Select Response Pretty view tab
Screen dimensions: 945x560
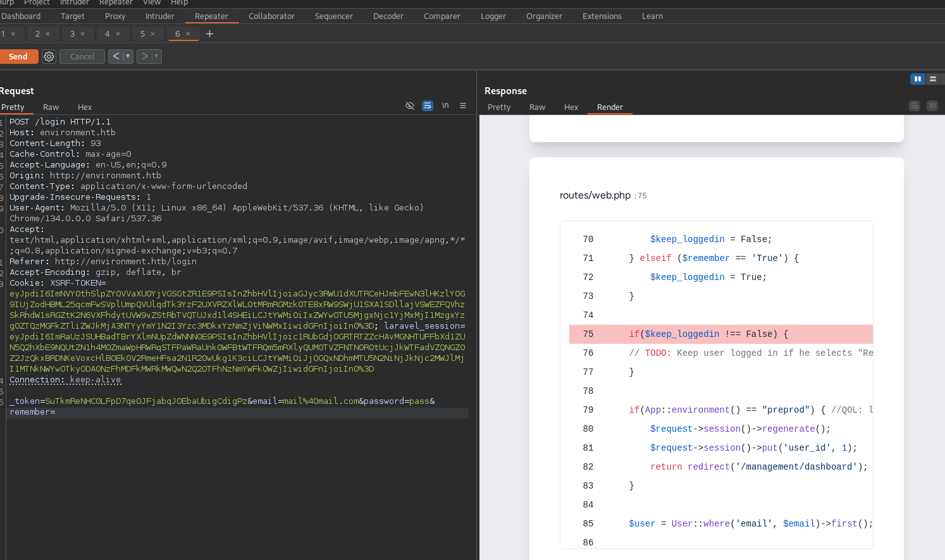click(x=499, y=107)
